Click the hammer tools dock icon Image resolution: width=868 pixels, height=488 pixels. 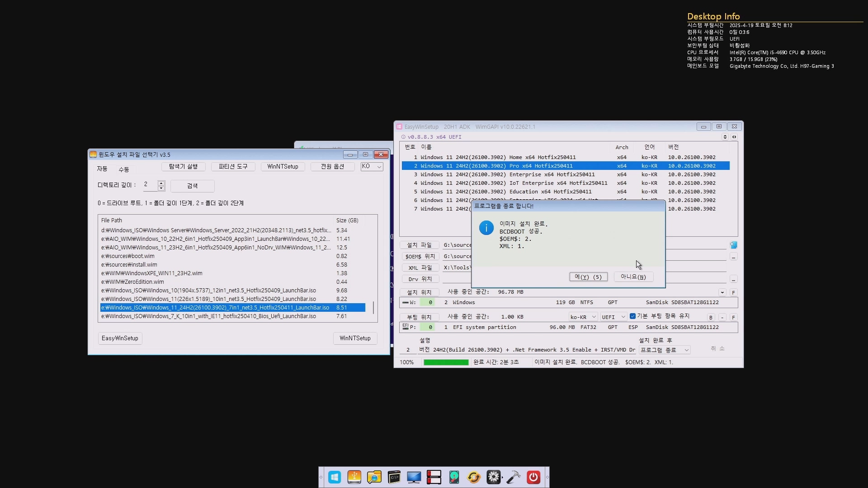(x=514, y=477)
